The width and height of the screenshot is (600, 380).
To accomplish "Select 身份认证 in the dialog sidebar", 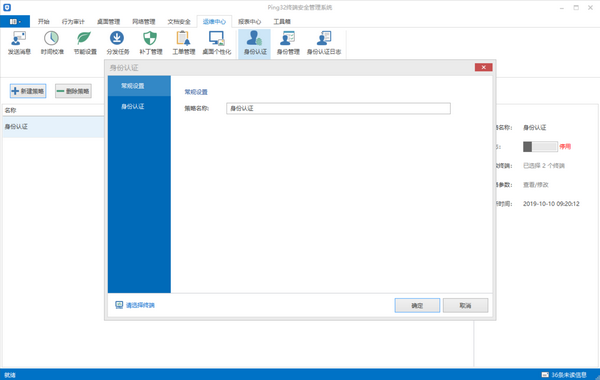I will pos(139,106).
